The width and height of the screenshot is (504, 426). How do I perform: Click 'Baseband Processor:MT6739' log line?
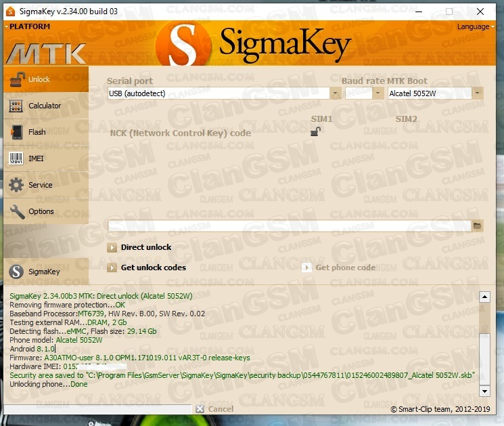click(107, 314)
